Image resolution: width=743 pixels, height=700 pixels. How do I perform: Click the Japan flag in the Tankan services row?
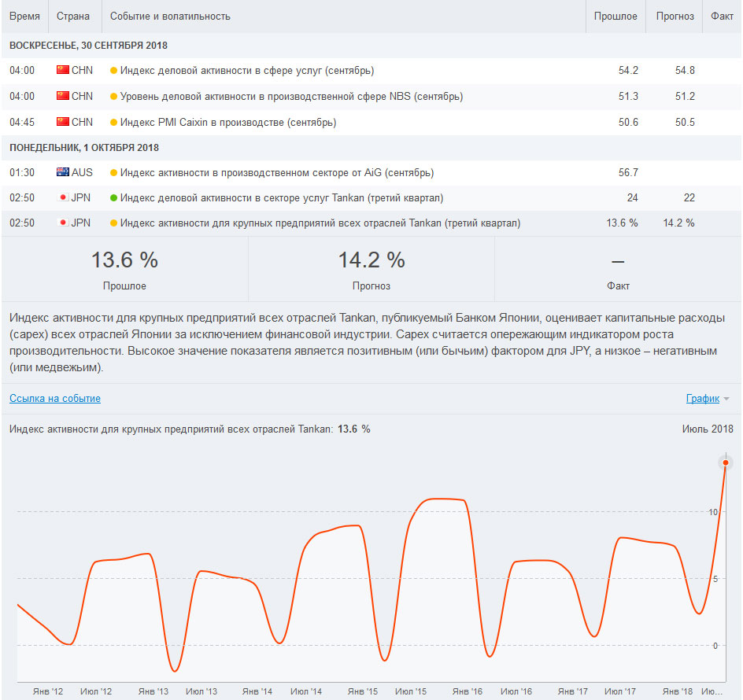click(63, 197)
